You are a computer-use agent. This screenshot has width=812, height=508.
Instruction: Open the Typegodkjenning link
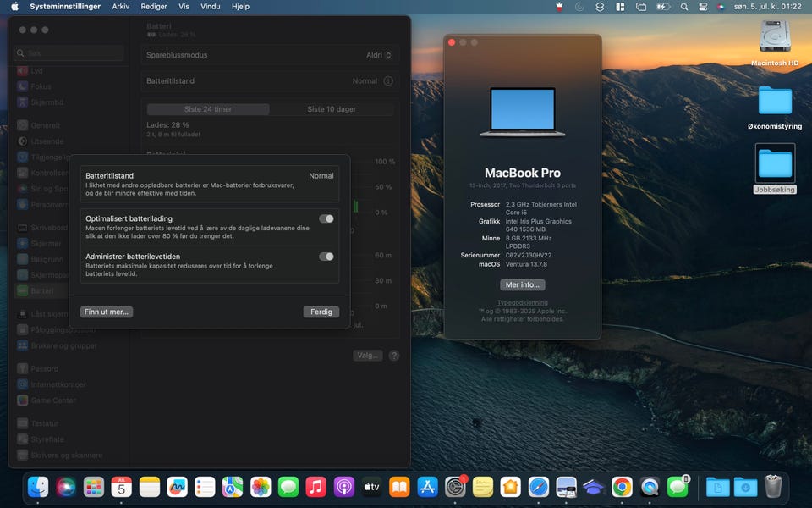pyautogui.click(x=523, y=303)
